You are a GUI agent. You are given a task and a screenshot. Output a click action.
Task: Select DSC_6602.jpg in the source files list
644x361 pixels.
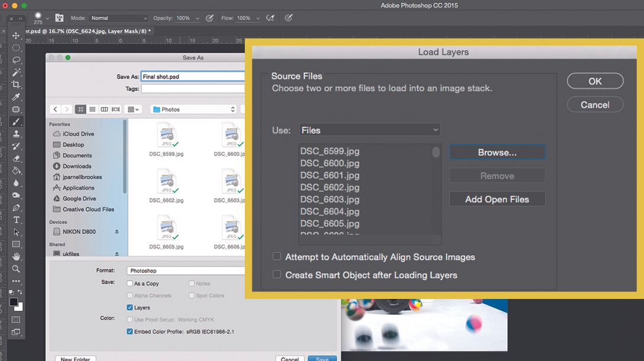point(330,187)
